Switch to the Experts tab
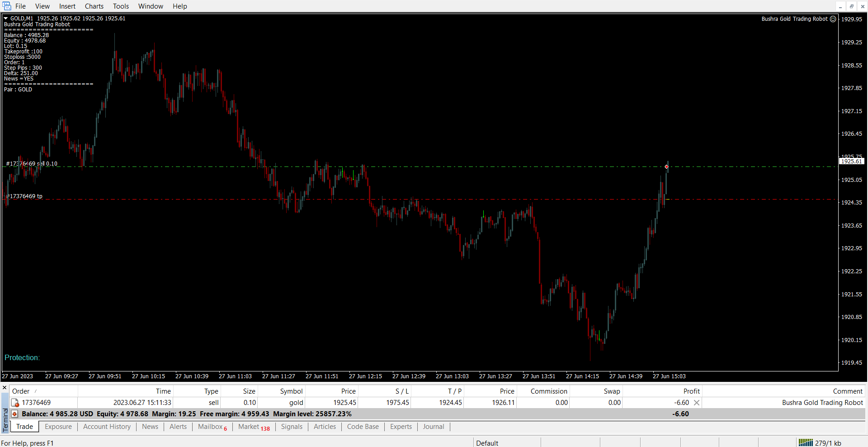Screen dimensions: 868x447 pyautogui.click(x=401, y=427)
